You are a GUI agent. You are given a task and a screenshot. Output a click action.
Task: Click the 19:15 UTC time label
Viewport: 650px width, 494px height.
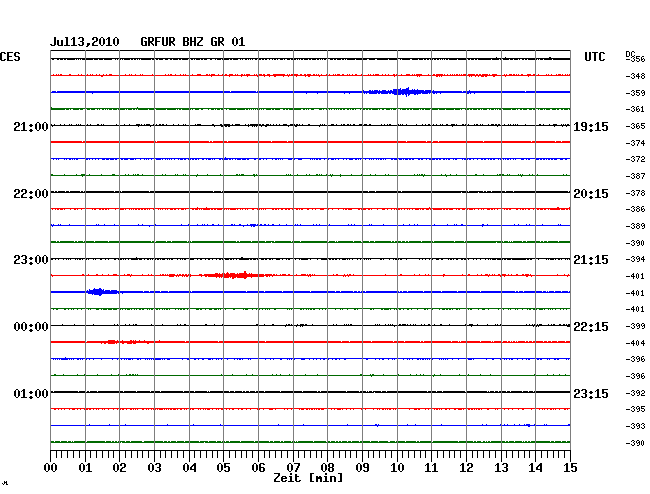pyautogui.click(x=591, y=127)
